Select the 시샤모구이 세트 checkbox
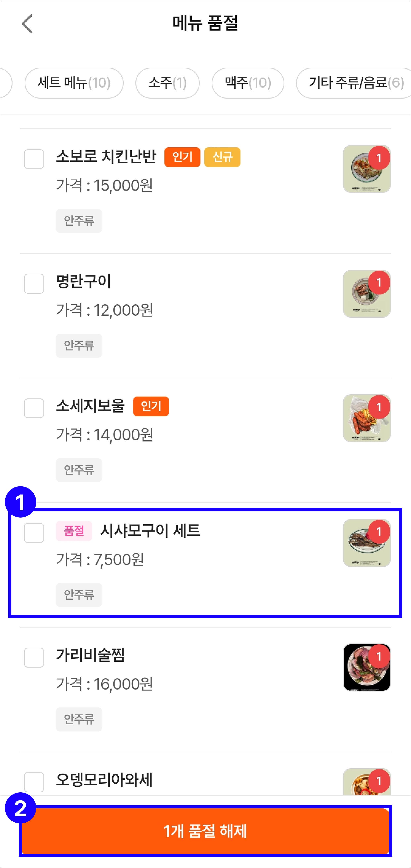 (34, 533)
